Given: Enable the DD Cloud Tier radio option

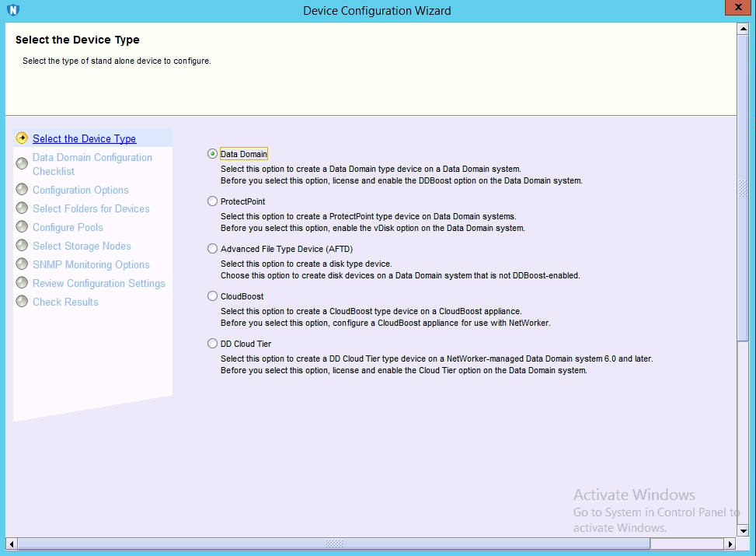Looking at the screenshot, I should (x=213, y=344).
